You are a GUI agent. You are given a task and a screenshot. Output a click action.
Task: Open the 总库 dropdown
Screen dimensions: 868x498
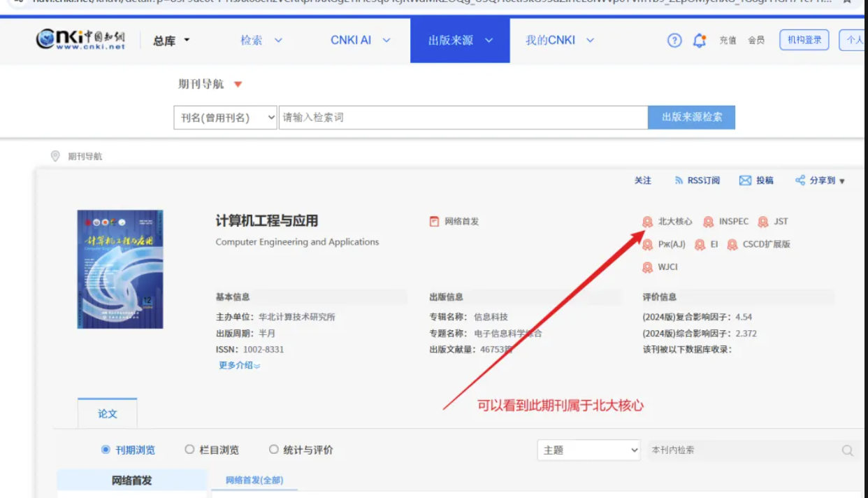(x=171, y=41)
